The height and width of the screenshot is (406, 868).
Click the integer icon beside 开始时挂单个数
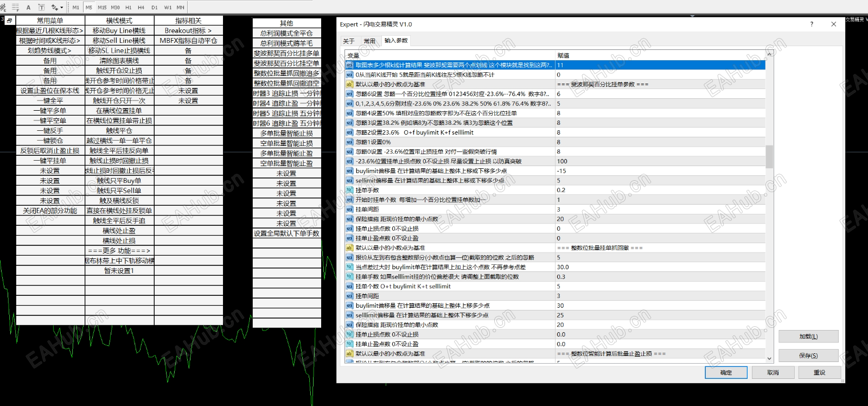click(x=350, y=200)
